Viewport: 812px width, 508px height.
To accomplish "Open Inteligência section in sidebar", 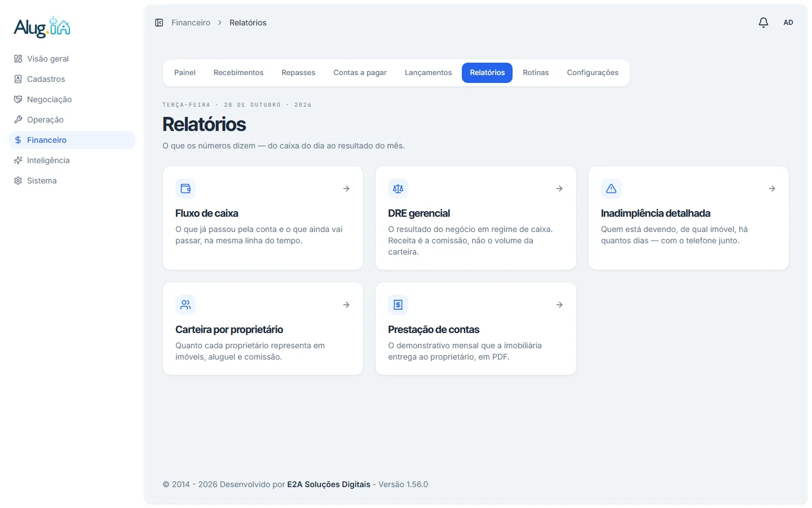I will tap(72, 160).
